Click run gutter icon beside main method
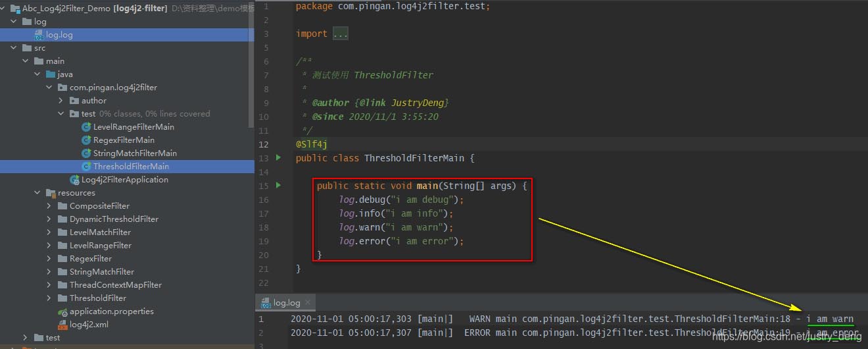This screenshot has height=349, width=868. (278, 186)
